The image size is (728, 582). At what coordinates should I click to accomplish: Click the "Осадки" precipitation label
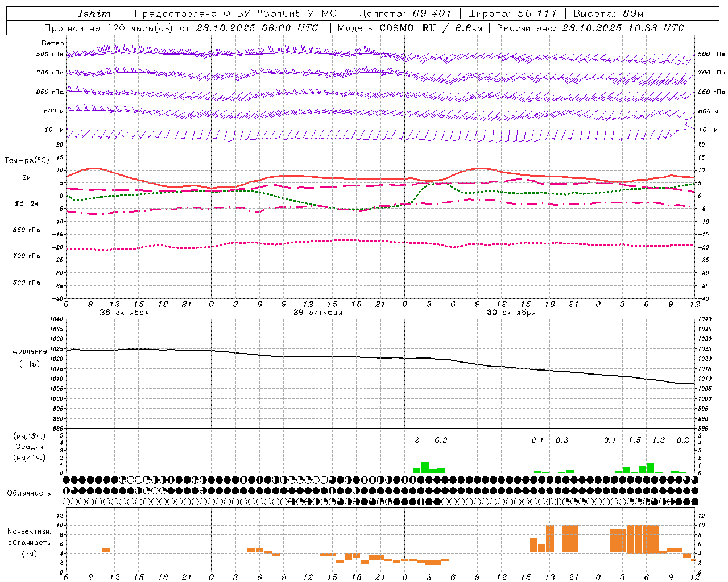(30, 447)
